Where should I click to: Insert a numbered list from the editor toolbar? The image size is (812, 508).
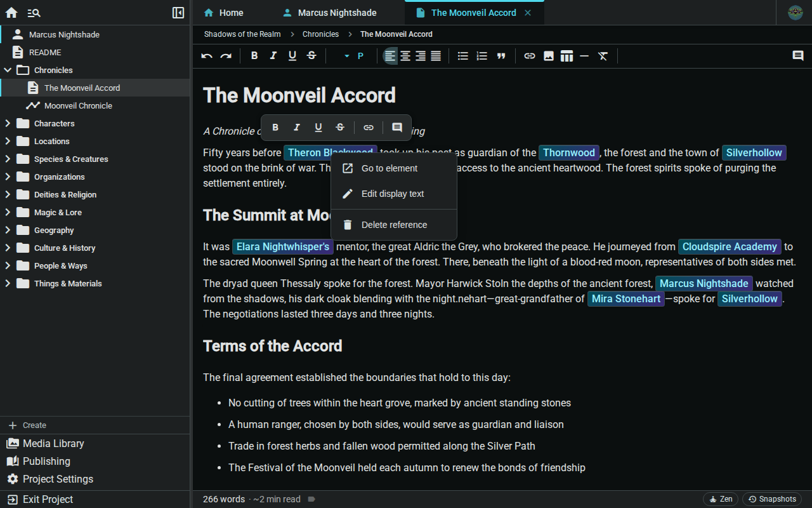tap(482, 56)
